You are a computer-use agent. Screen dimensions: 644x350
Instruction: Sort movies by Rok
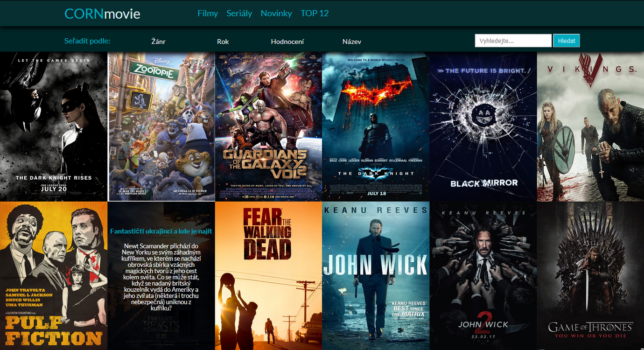(223, 42)
